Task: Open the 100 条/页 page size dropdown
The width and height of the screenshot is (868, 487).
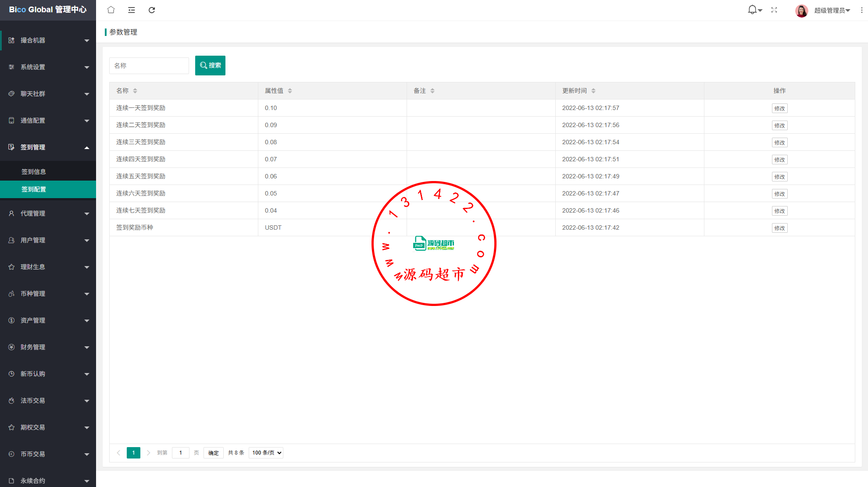Action: 266,453
